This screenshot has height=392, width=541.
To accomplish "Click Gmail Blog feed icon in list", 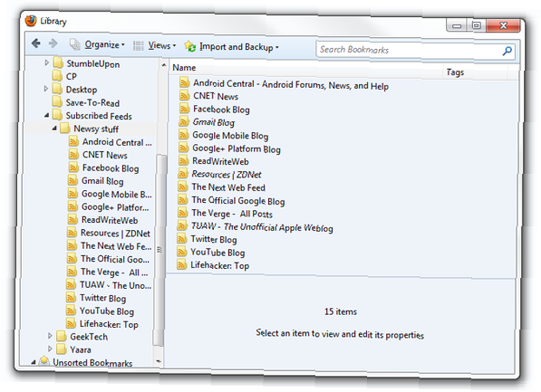I will click(184, 122).
